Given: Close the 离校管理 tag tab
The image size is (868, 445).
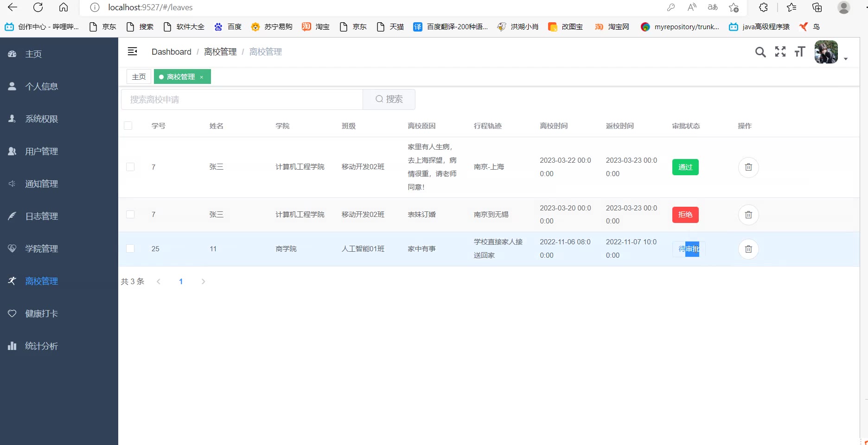Looking at the screenshot, I should pyautogui.click(x=202, y=77).
